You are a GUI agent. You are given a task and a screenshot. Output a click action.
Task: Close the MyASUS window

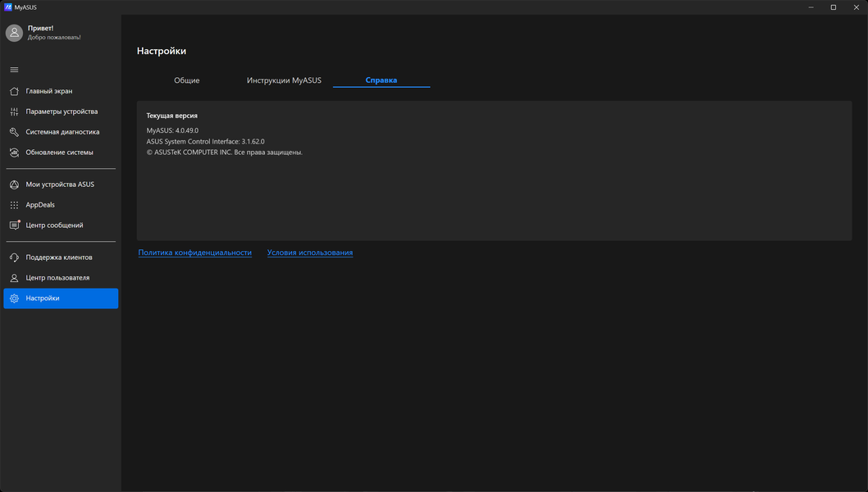(x=856, y=7)
